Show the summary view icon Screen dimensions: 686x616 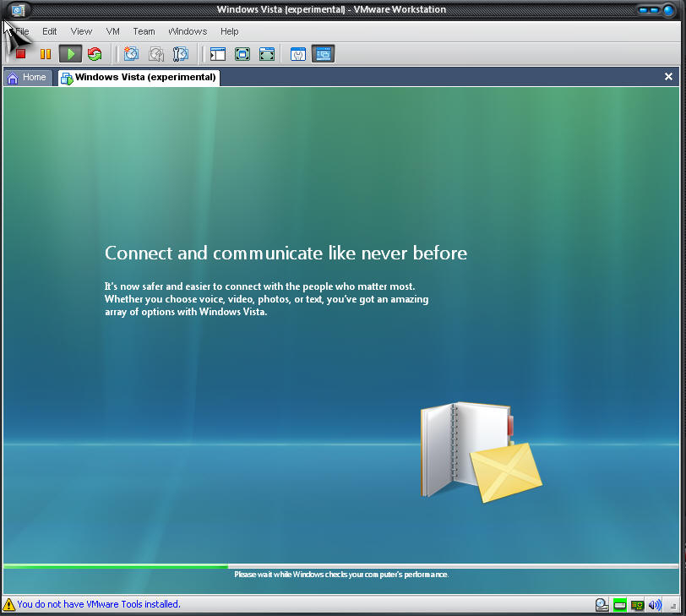(298, 54)
